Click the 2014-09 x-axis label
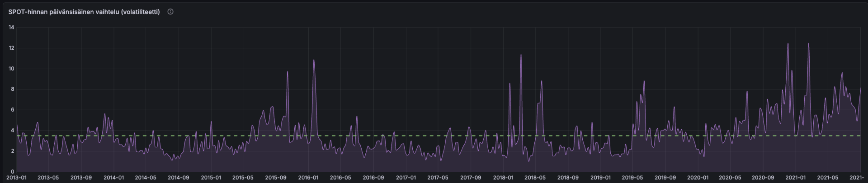 pyautogui.click(x=178, y=178)
